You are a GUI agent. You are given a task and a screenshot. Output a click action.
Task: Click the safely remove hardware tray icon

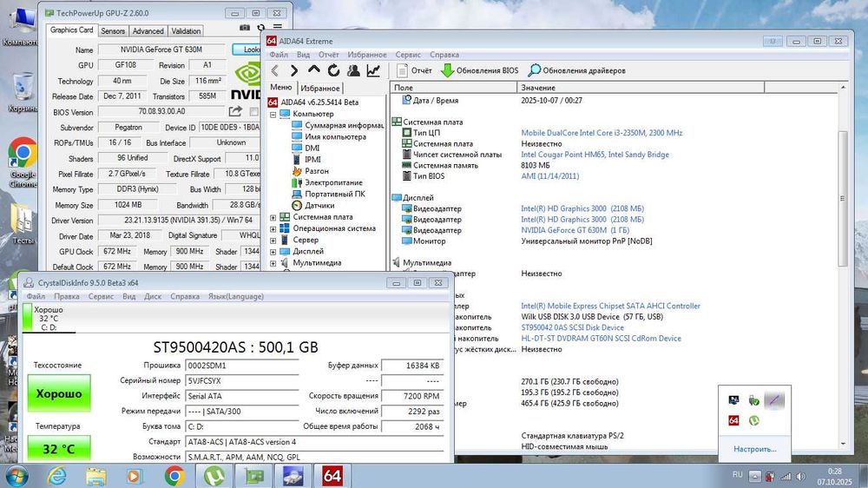[x=753, y=400]
